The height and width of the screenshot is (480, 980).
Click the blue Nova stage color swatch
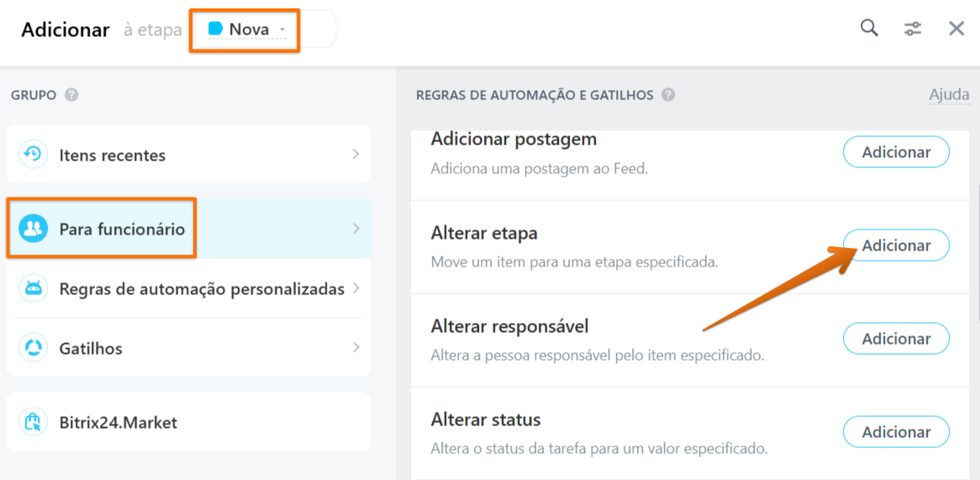(x=216, y=29)
